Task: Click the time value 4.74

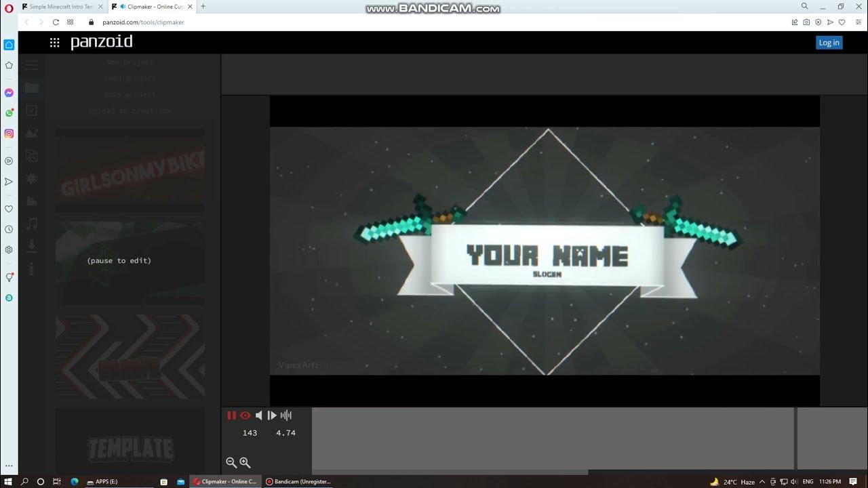Action: pos(285,433)
